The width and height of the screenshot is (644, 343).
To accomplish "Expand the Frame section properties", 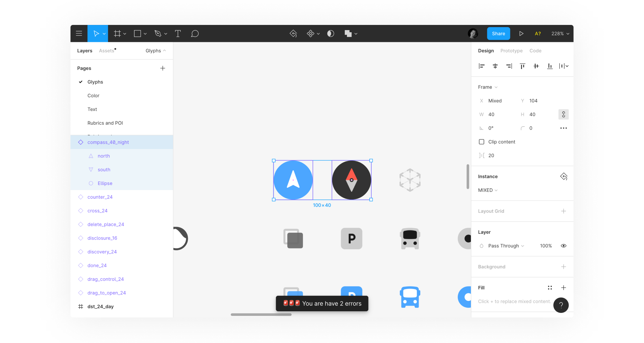I will [x=496, y=87].
